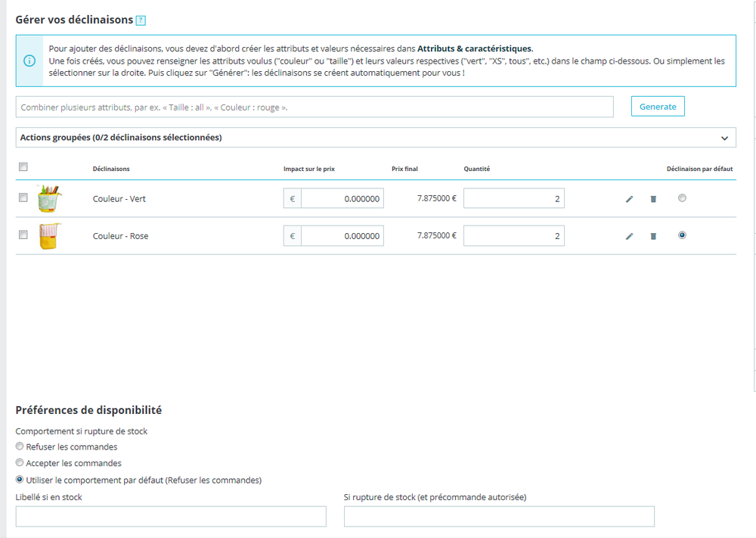The image size is (756, 538).
Task: Select Couleur - Rose default radio button
Action: tap(682, 235)
